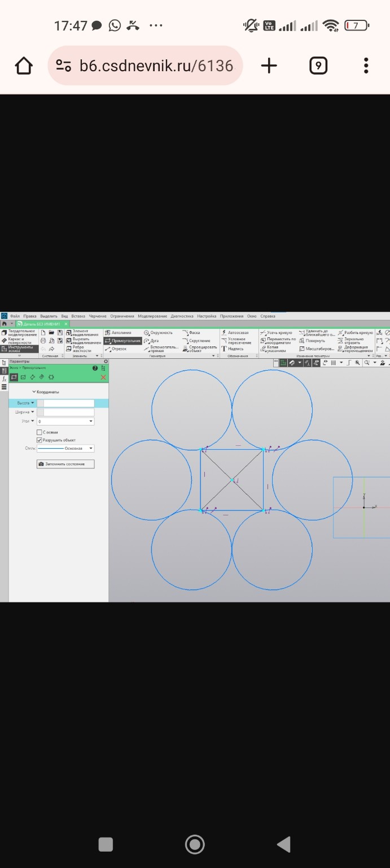Activate the Автолиния drawing tool
Screen dimensions: 390x868
pos(121,333)
